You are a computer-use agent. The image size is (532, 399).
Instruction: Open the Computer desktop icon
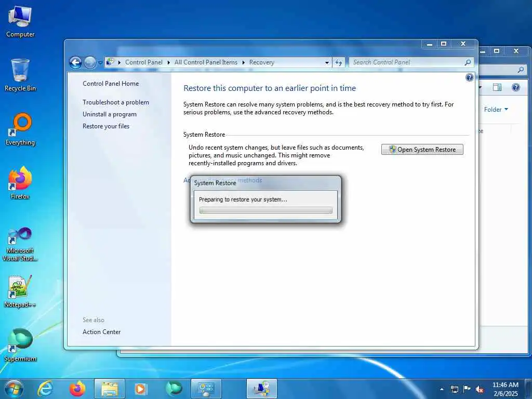(x=20, y=22)
